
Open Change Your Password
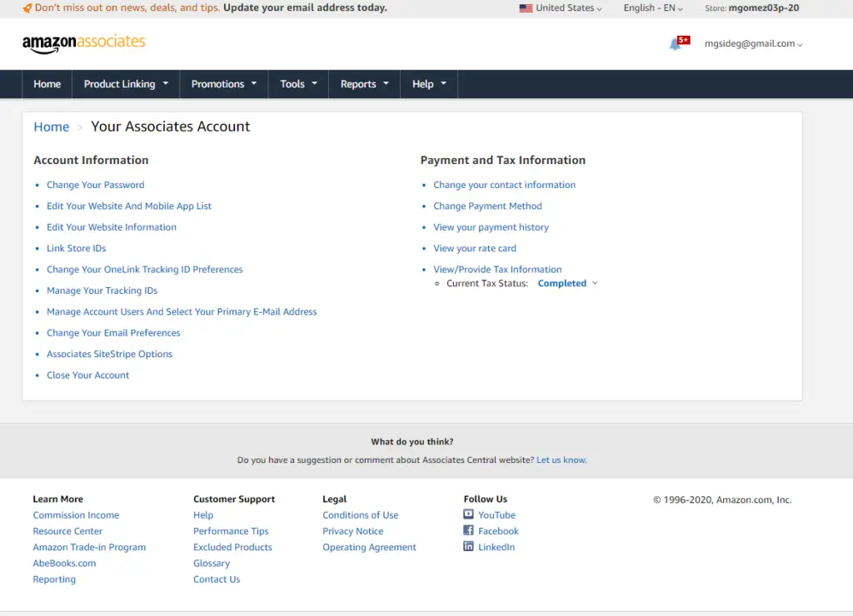96,185
